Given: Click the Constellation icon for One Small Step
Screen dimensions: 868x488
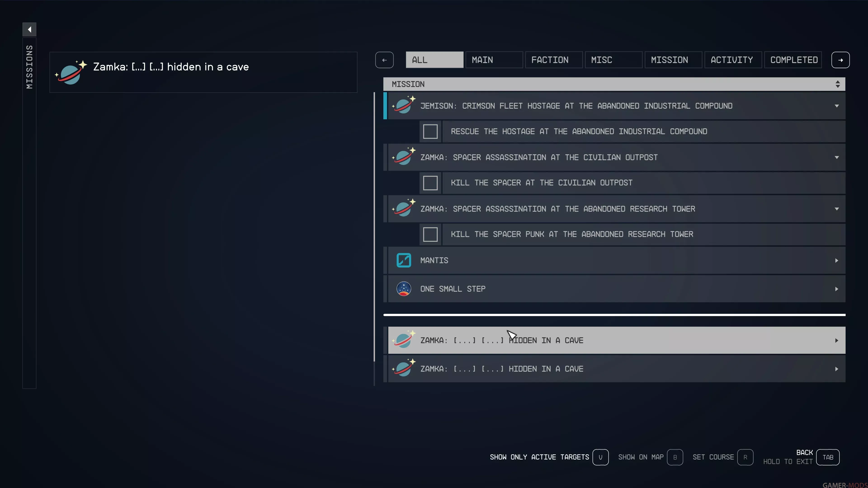Looking at the screenshot, I should pyautogui.click(x=404, y=289).
